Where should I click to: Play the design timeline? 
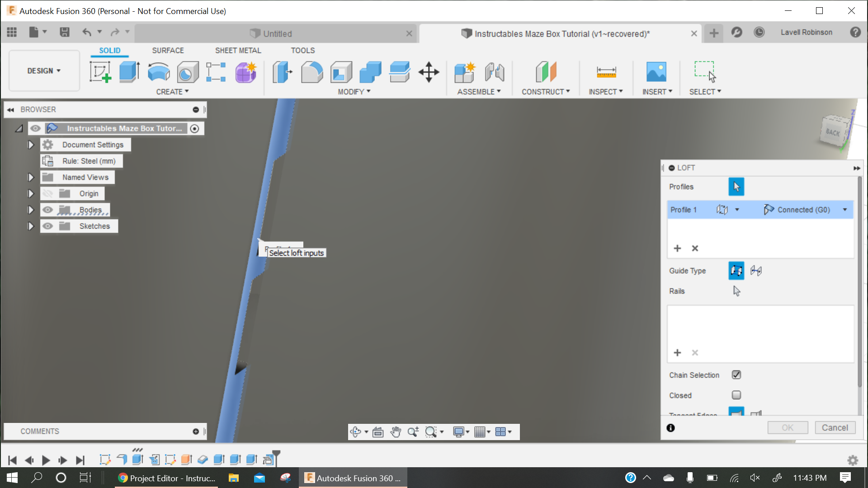(x=46, y=460)
